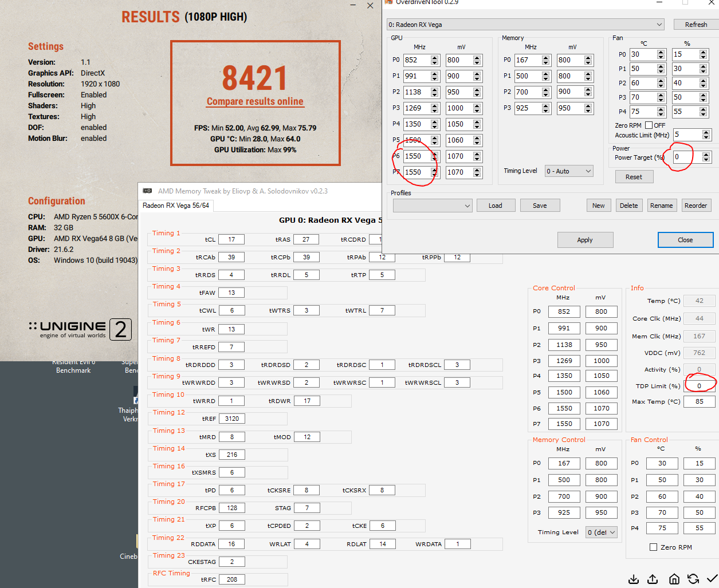Click the Rename profile button
Screen dimensions: 719x588
click(661, 206)
